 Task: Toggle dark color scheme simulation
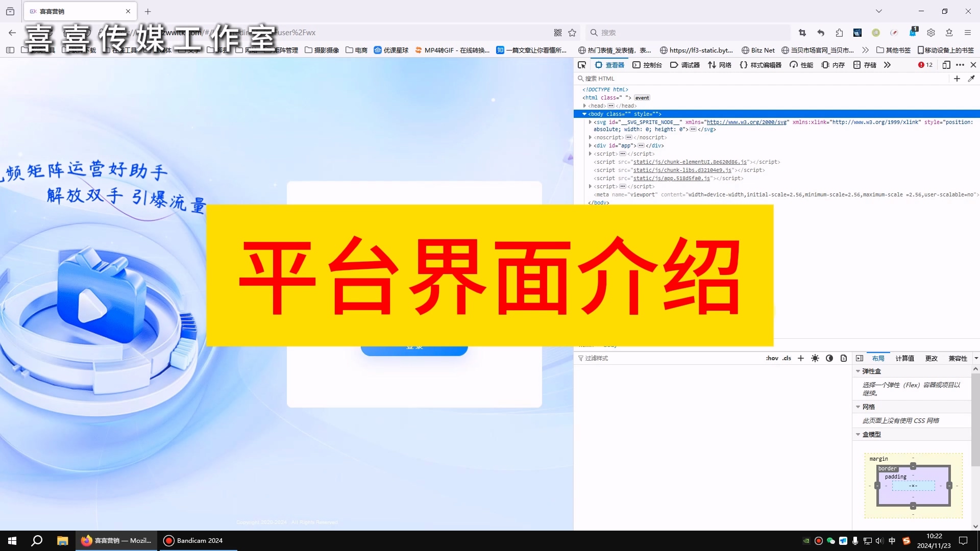point(829,358)
